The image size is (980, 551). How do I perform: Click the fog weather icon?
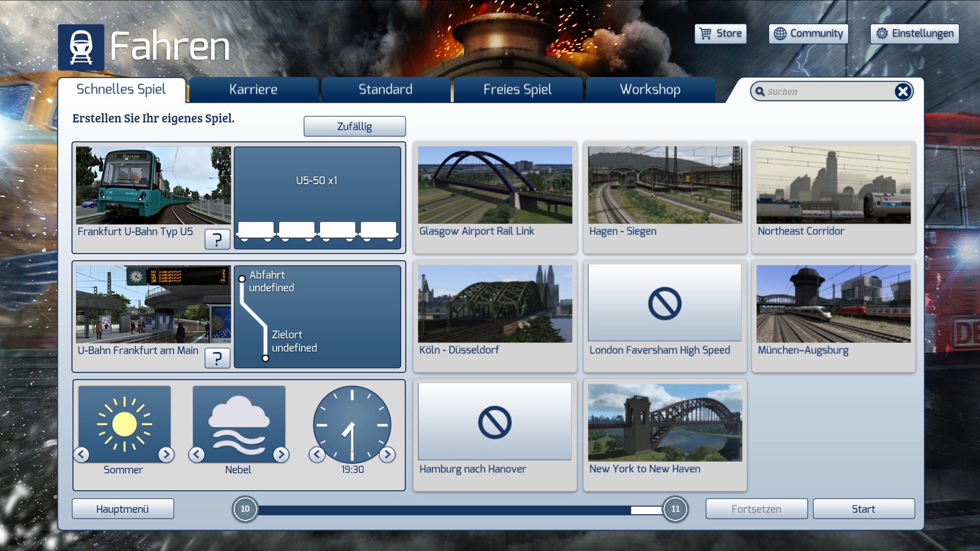point(238,423)
